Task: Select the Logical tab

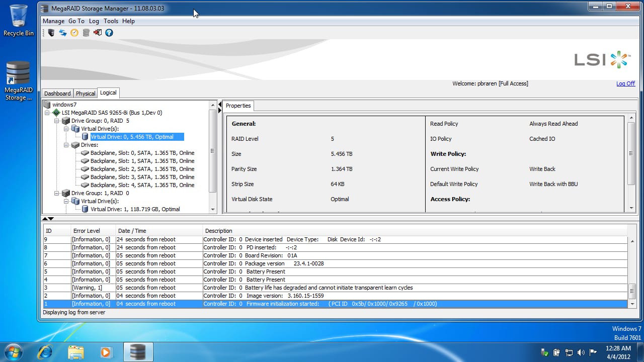Action: coord(108,93)
